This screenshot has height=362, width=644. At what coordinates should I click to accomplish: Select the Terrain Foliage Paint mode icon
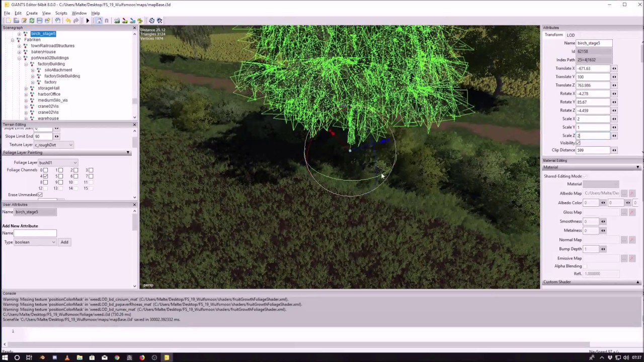(x=132, y=21)
